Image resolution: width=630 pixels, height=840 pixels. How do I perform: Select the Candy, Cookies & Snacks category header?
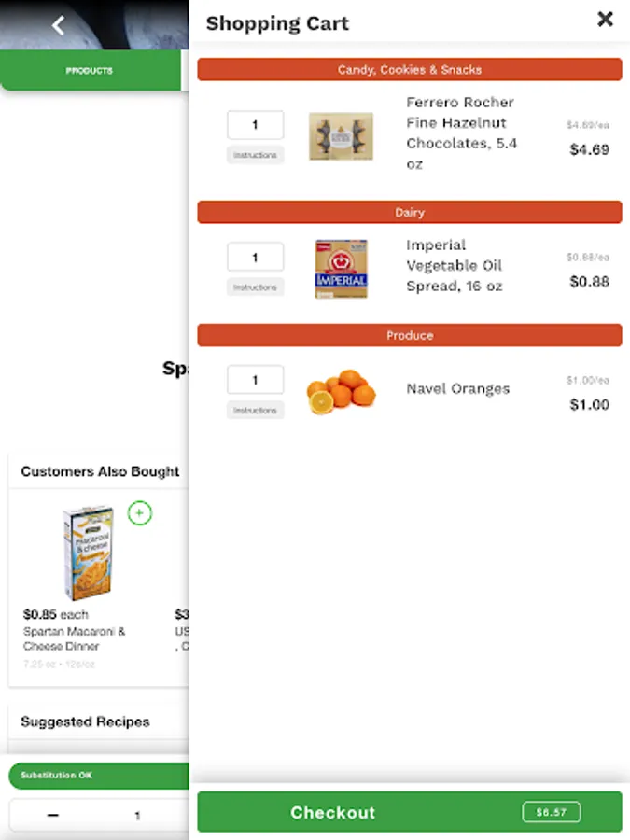(409, 70)
